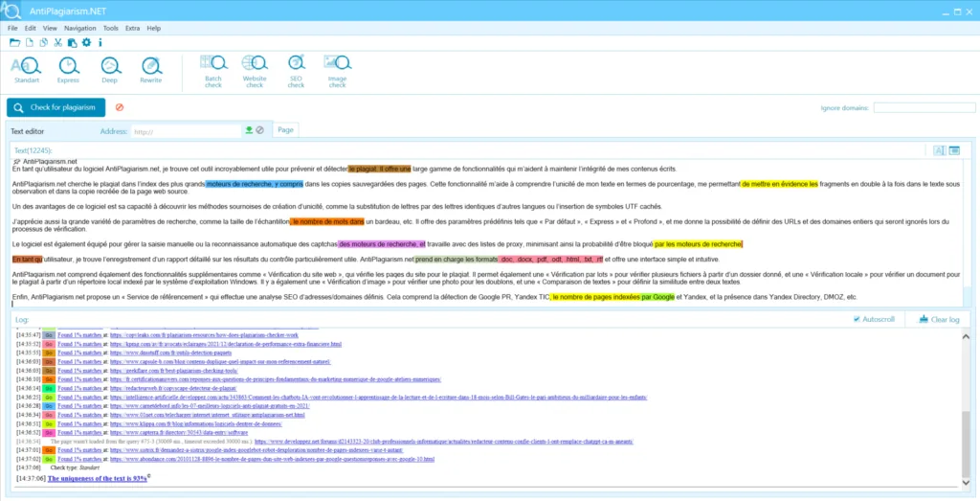Click the log panel vertical scrollbar
Image resolution: width=980 pixels, height=501 pixels.
tap(967, 409)
